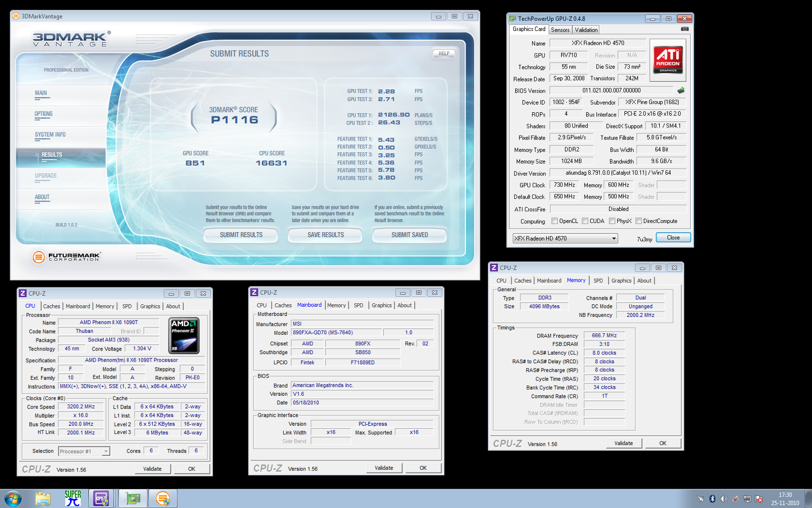Click the SUBMIT SAVED button
The width and height of the screenshot is (812, 508).
(410, 235)
